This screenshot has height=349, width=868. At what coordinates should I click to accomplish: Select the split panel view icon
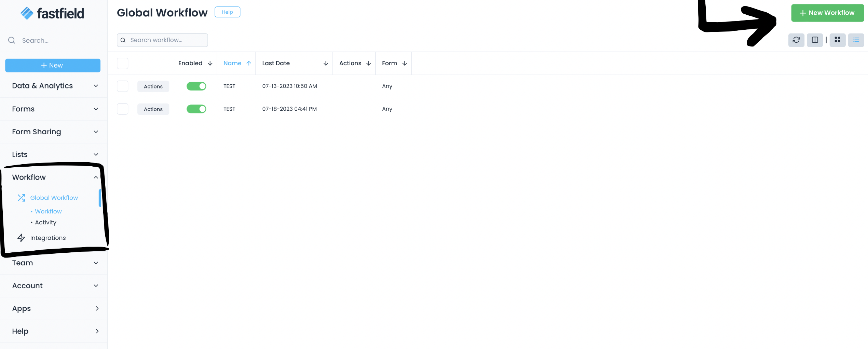815,40
